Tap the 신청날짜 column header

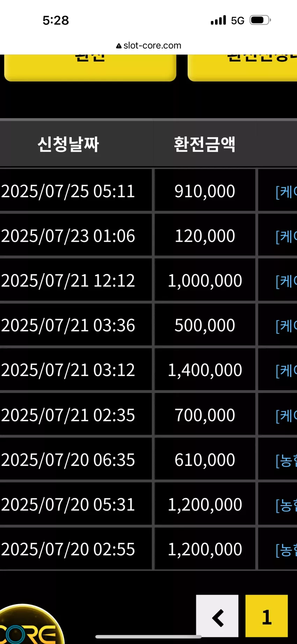coord(68,144)
